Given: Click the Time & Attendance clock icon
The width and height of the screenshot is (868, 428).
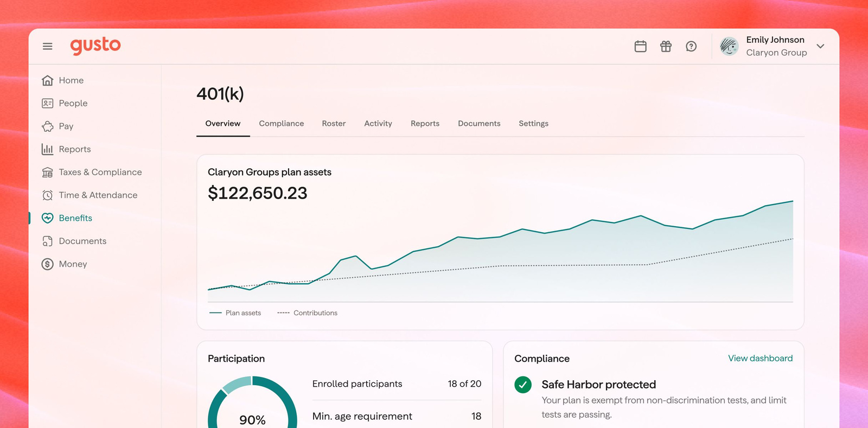Looking at the screenshot, I should coord(48,195).
